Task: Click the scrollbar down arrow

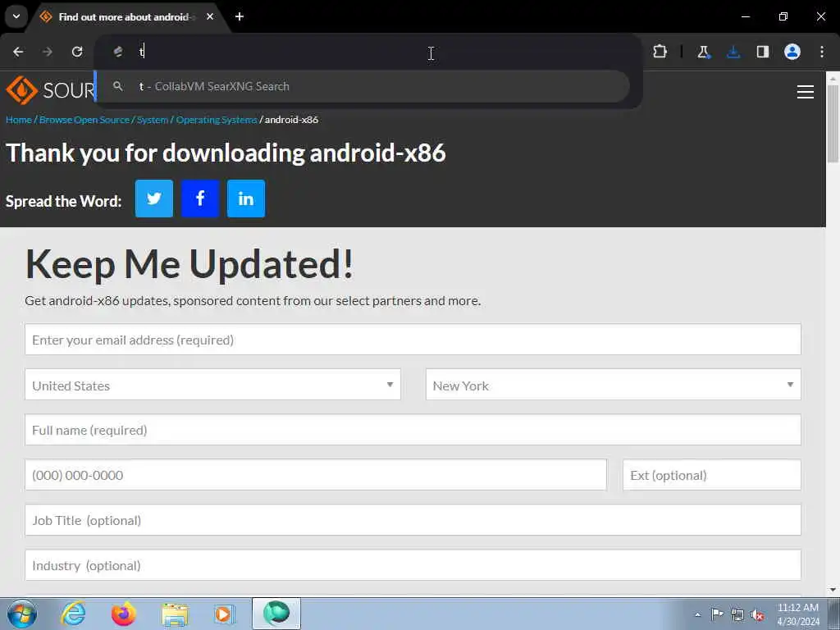Action: pos(833,590)
